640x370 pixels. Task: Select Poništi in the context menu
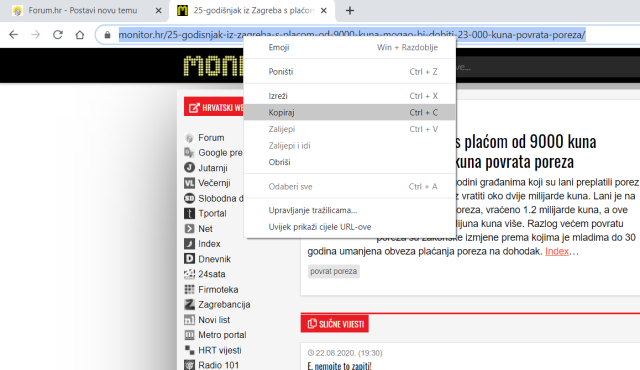[x=349, y=72]
